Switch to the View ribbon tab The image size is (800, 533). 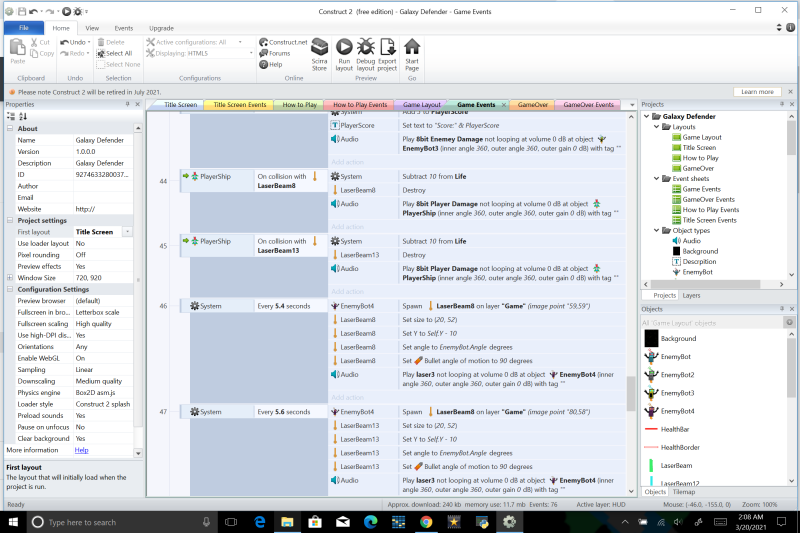[x=92, y=28]
